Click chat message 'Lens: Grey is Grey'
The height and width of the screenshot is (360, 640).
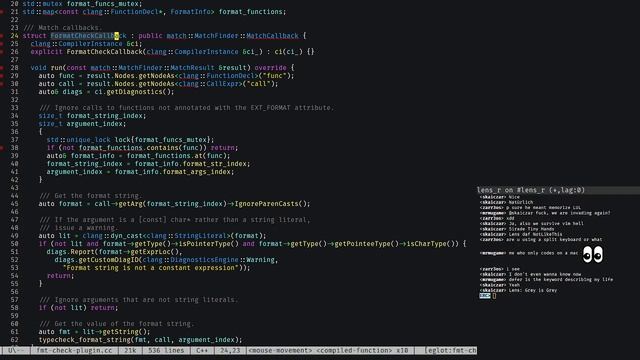coord(533,290)
